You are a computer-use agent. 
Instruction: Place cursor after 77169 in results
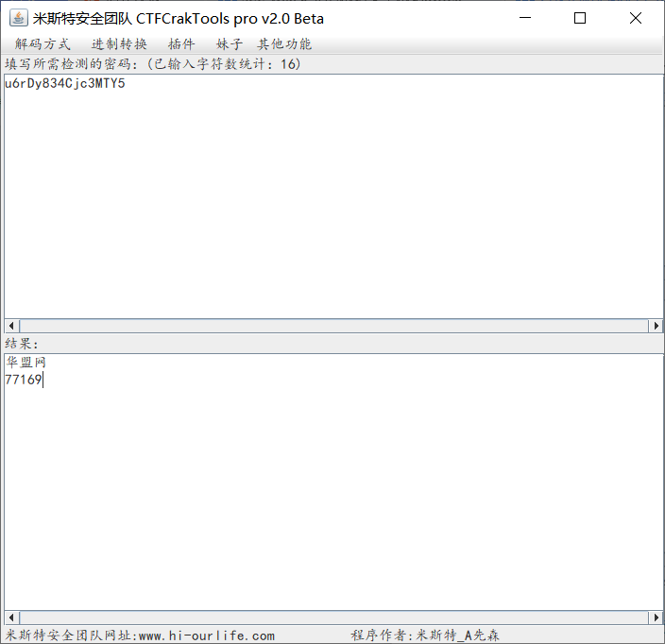click(x=43, y=380)
